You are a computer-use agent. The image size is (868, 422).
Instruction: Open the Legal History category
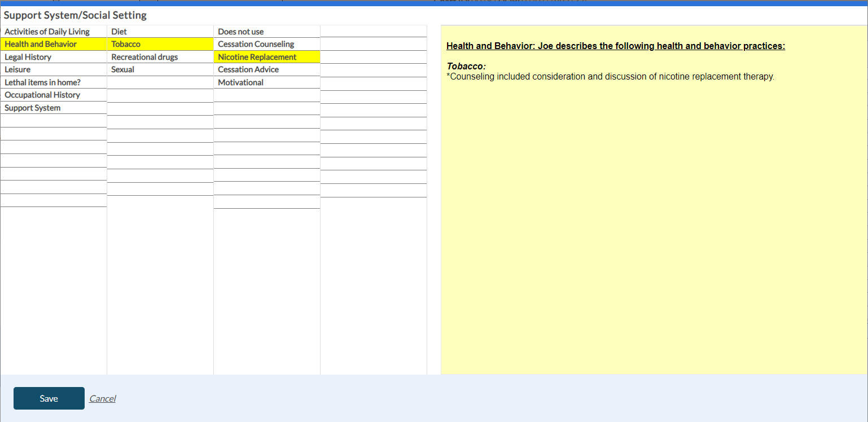(x=28, y=57)
